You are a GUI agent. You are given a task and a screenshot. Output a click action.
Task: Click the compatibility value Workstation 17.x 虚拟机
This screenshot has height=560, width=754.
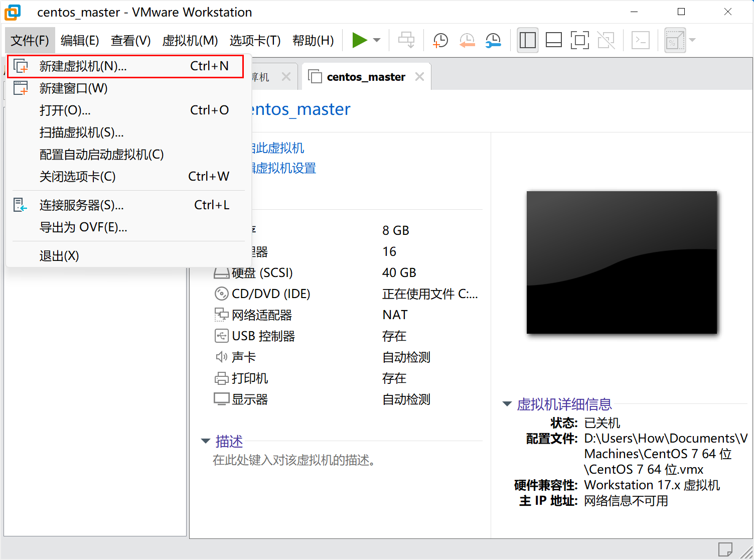pyautogui.click(x=652, y=485)
